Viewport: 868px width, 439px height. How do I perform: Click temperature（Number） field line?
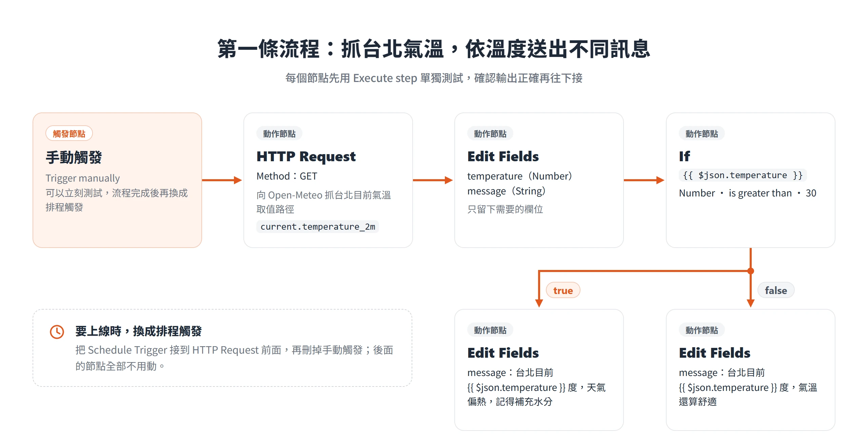click(x=519, y=176)
